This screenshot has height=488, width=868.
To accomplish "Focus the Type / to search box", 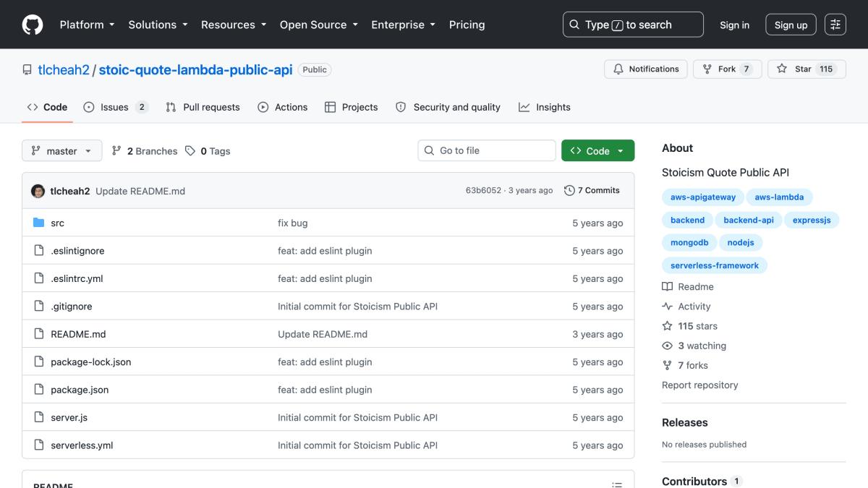I will (x=633, y=25).
